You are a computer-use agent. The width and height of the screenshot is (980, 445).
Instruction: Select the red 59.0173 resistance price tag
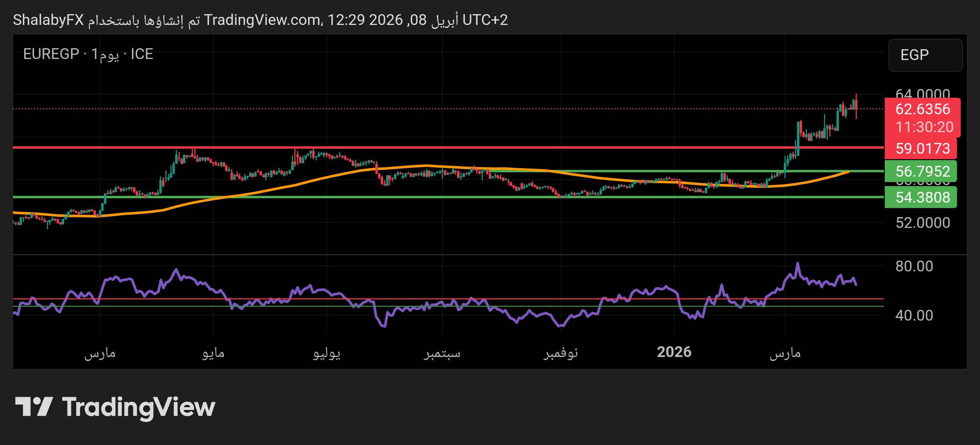(x=922, y=148)
